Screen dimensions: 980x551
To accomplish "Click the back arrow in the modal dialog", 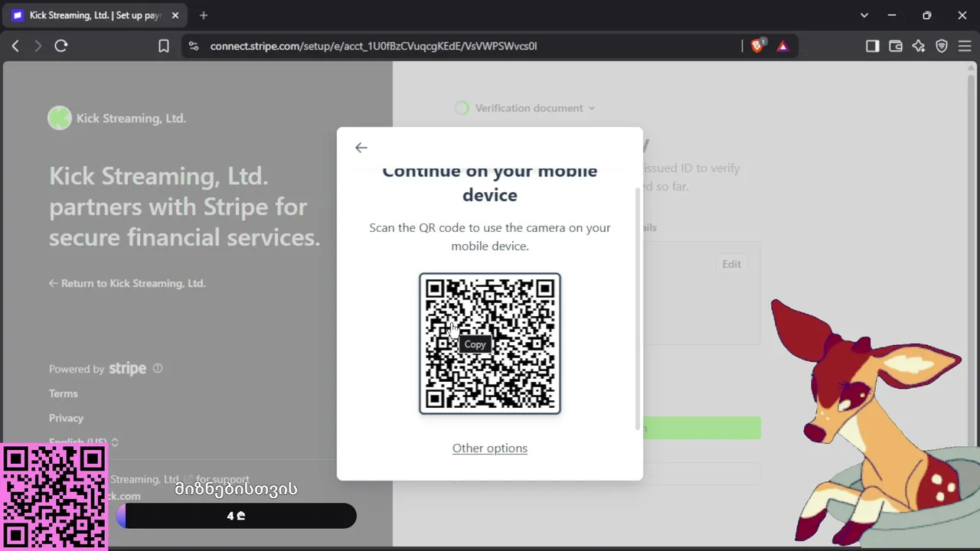I will tap(361, 148).
